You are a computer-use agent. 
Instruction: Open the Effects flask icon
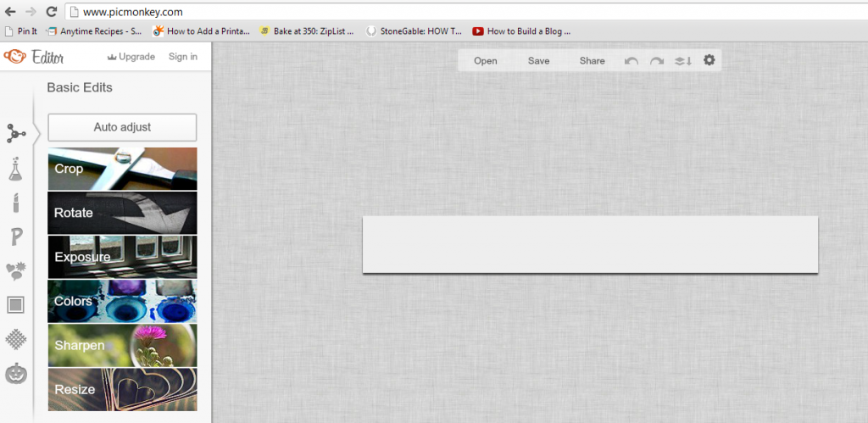point(15,169)
